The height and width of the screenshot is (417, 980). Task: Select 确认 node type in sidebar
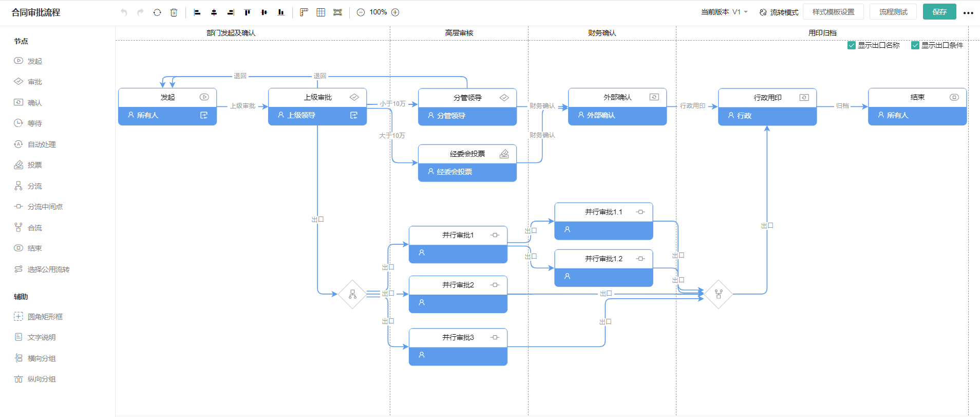click(28, 103)
